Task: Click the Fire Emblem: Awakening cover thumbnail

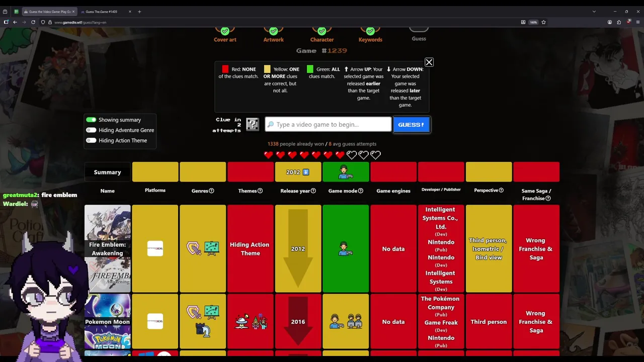Action: (108, 248)
